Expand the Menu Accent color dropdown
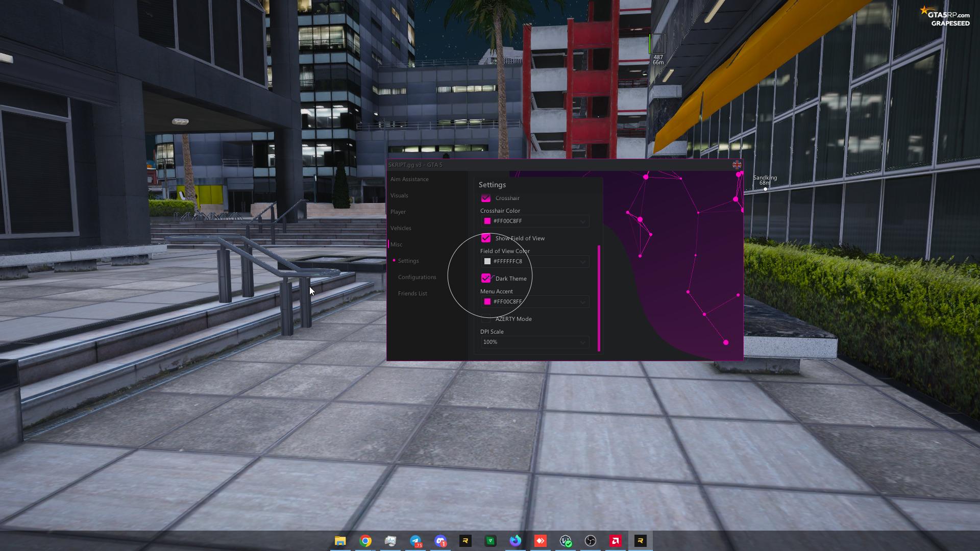The width and height of the screenshot is (980, 551). [582, 302]
